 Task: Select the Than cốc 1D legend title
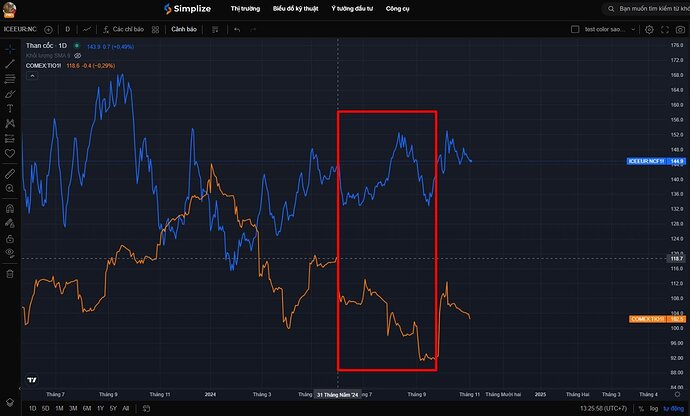click(x=46, y=45)
